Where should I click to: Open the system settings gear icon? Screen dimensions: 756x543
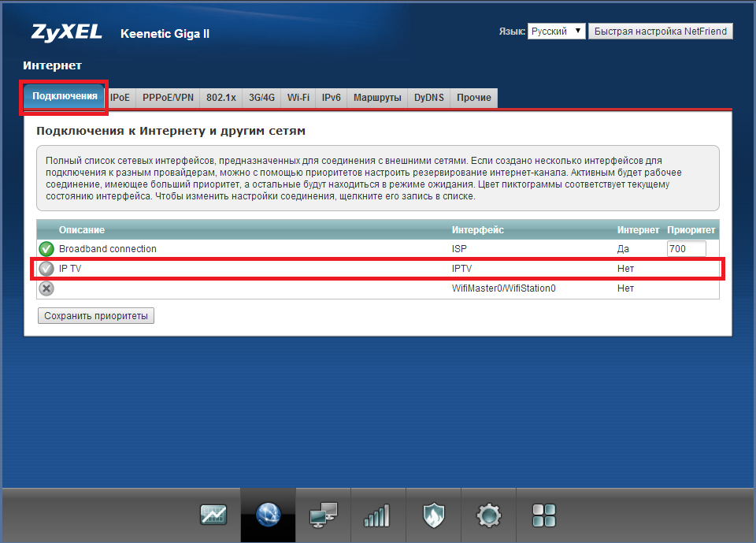pyautogui.click(x=488, y=515)
